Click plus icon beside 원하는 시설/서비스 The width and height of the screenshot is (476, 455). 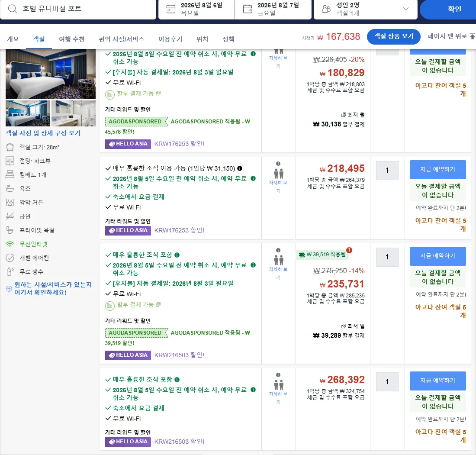[x=9, y=289]
